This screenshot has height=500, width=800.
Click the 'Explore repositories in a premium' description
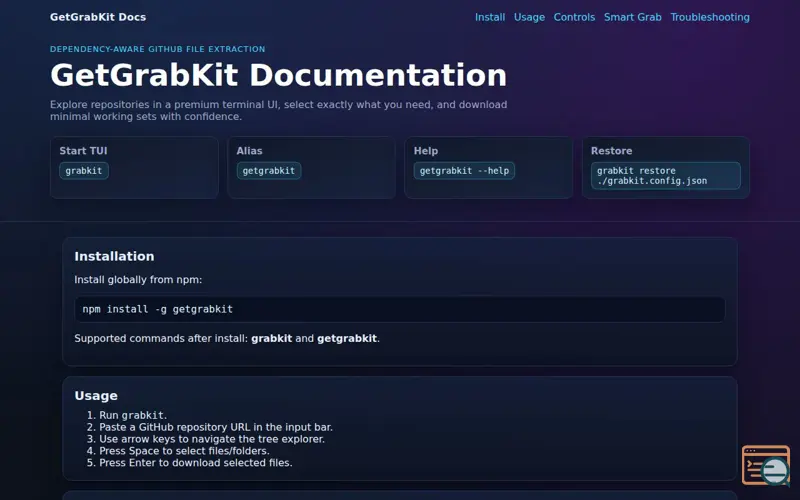click(x=279, y=110)
